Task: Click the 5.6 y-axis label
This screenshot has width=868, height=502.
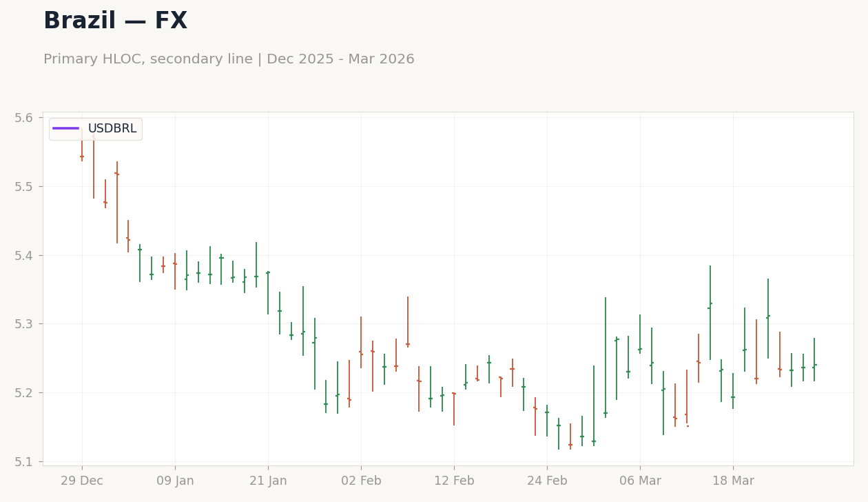Action: (x=24, y=118)
